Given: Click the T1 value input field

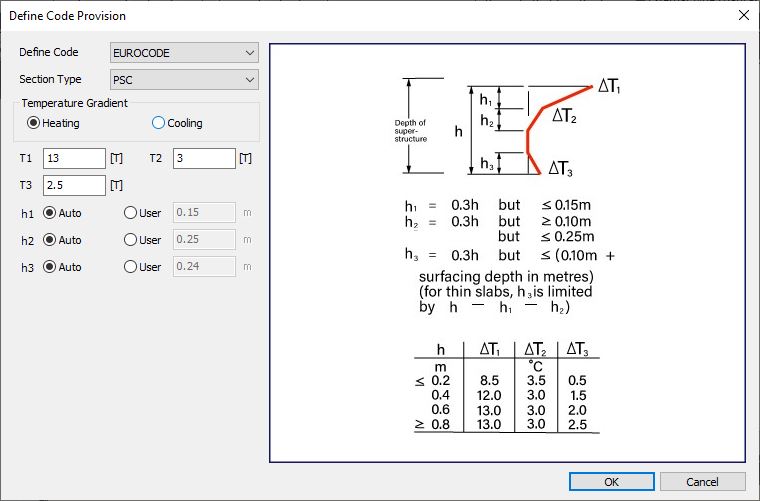Looking at the screenshot, I should (74, 158).
